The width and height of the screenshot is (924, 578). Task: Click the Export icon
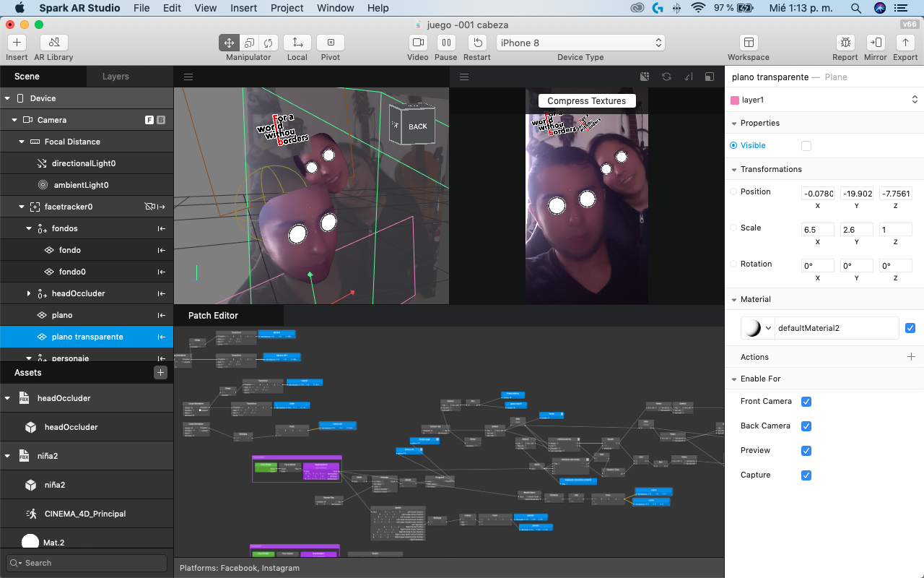905,43
